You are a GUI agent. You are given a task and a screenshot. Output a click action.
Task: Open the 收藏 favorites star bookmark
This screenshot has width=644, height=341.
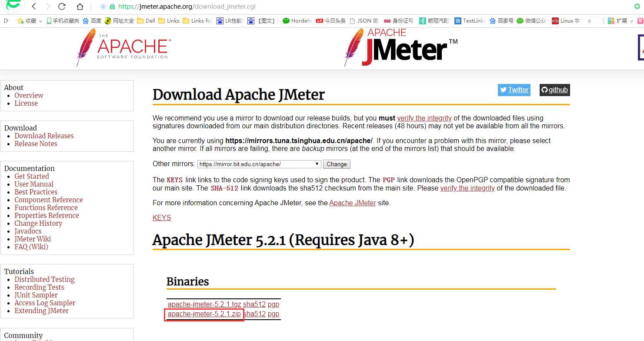coord(26,20)
